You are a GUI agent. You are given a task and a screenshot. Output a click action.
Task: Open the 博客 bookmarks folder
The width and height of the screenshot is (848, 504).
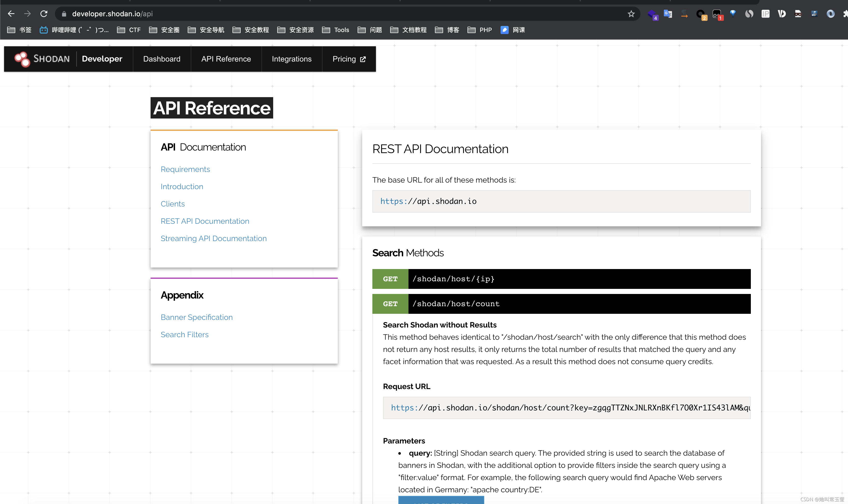tap(447, 30)
